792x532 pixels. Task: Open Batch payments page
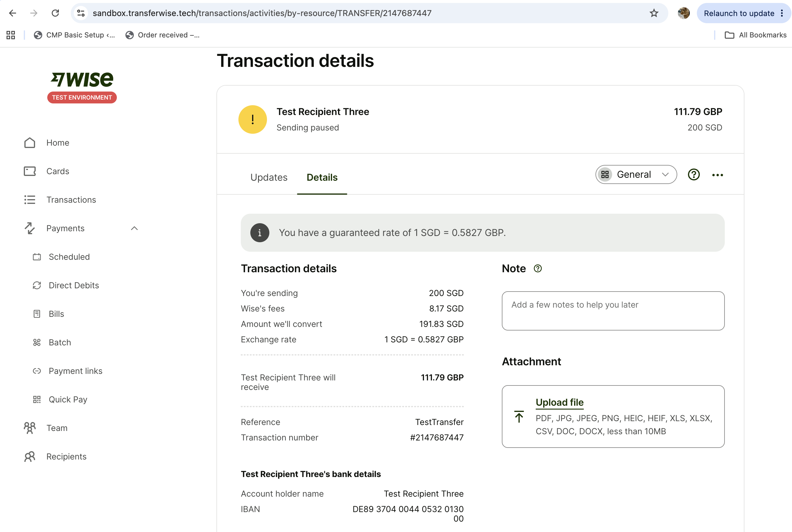click(60, 342)
